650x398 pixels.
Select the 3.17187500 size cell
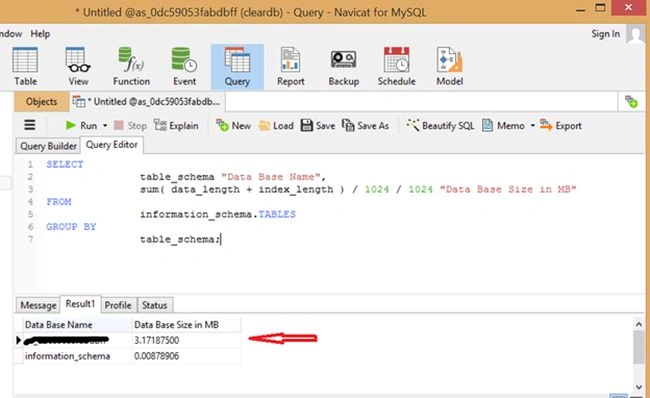click(186, 340)
